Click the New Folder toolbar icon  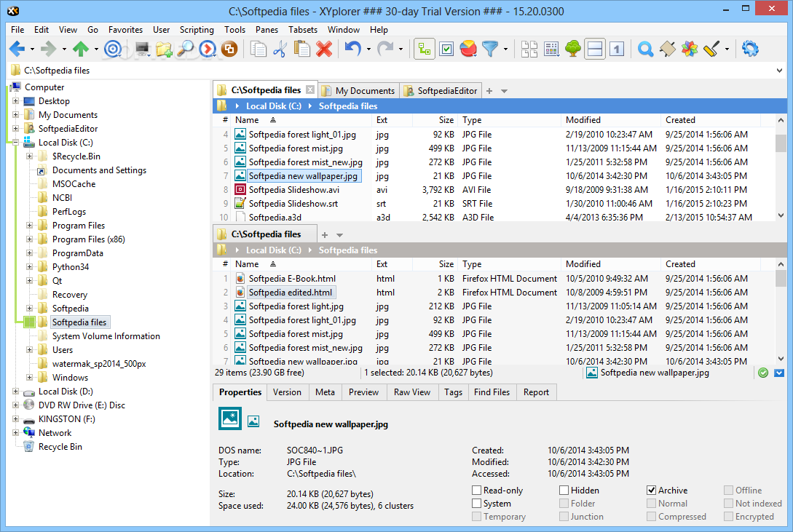[x=164, y=49]
